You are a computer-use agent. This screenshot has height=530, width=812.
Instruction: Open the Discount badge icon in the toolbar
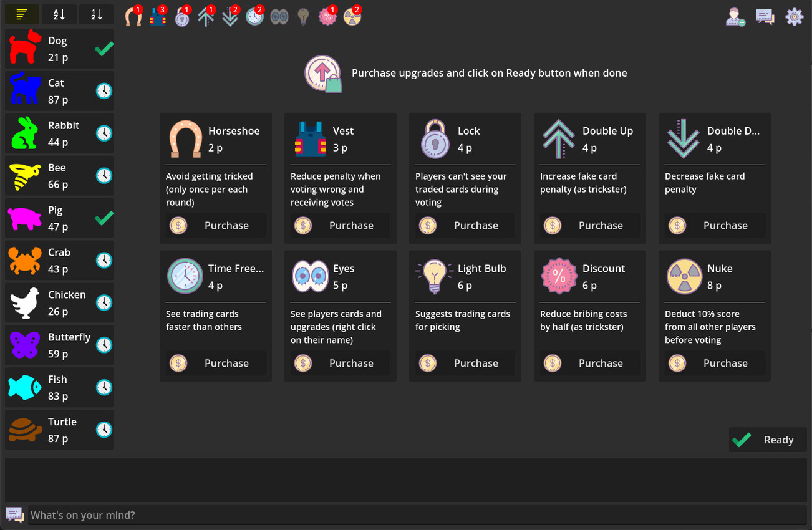328,16
